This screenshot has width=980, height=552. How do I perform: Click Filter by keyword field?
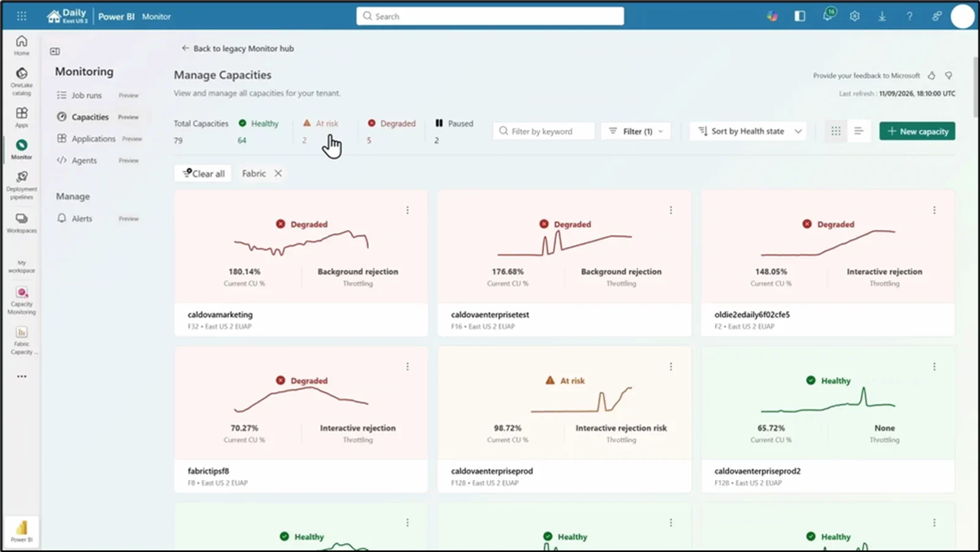click(544, 131)
